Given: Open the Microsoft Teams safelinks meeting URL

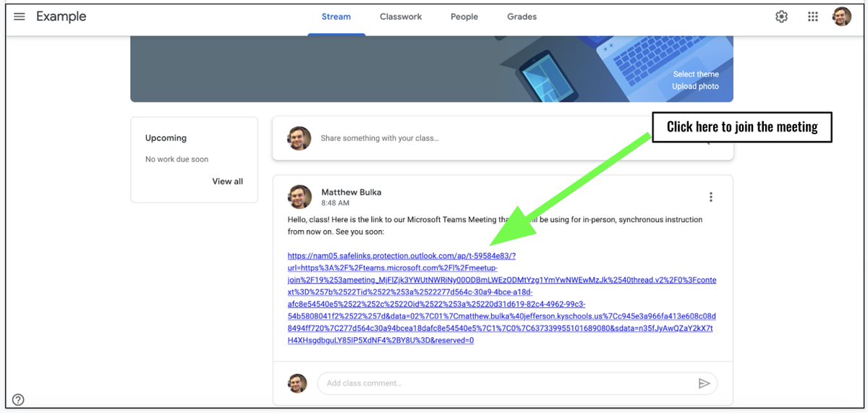Looking at the screenshot, I should click(502, 298).
